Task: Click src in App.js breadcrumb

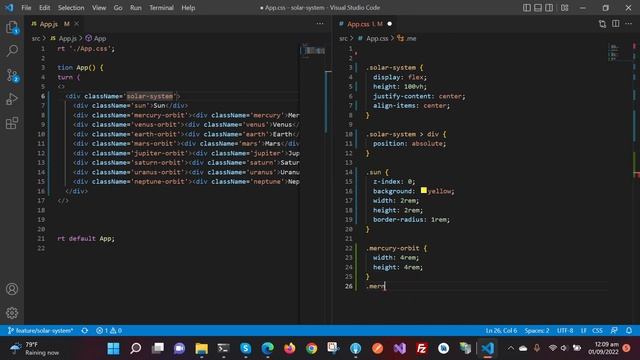Action: click(x=36, y=38)
